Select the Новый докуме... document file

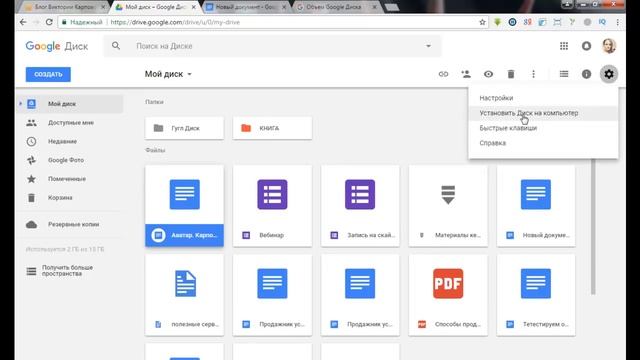(x=536, y=206)
